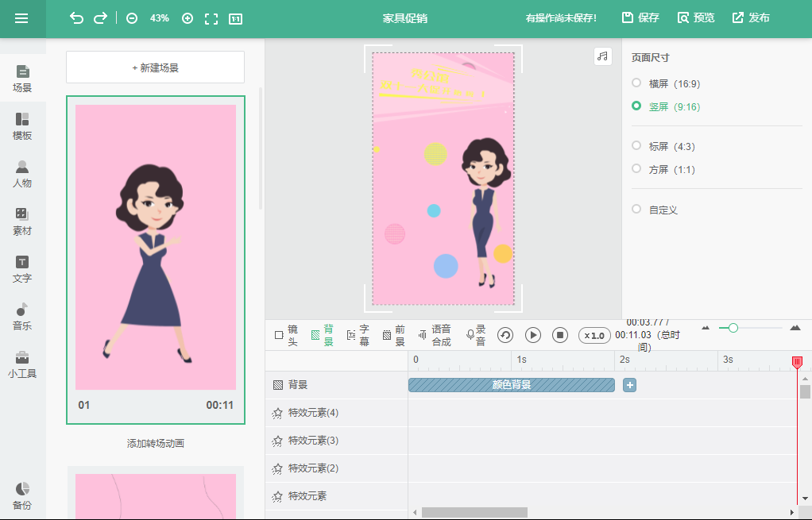Click the 1s mark on ruler
The width and height of the screenshot is (812, 520).
pyautogui.click(x=521, y=359)
